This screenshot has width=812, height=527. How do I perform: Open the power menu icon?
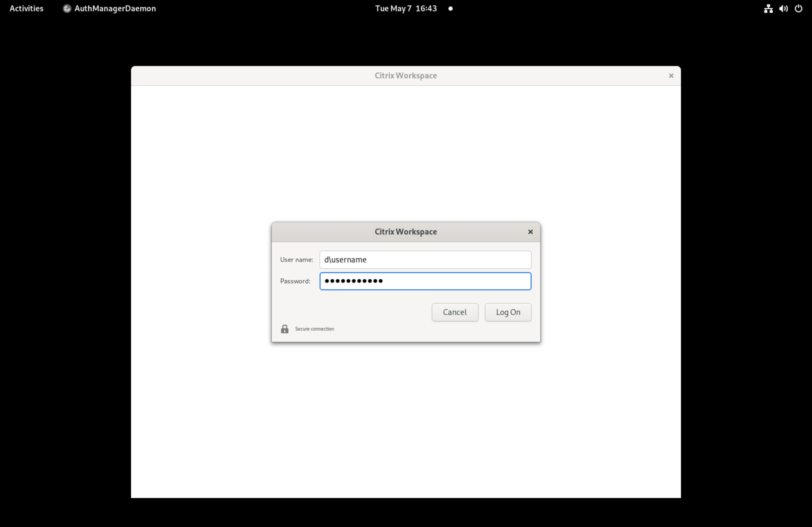[x=798, y=9]
